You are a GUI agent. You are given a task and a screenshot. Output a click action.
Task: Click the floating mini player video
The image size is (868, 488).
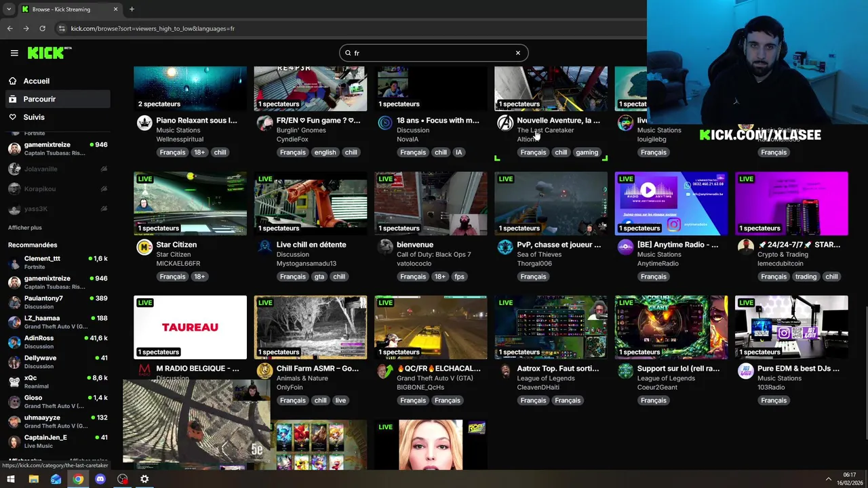point(197,424)
